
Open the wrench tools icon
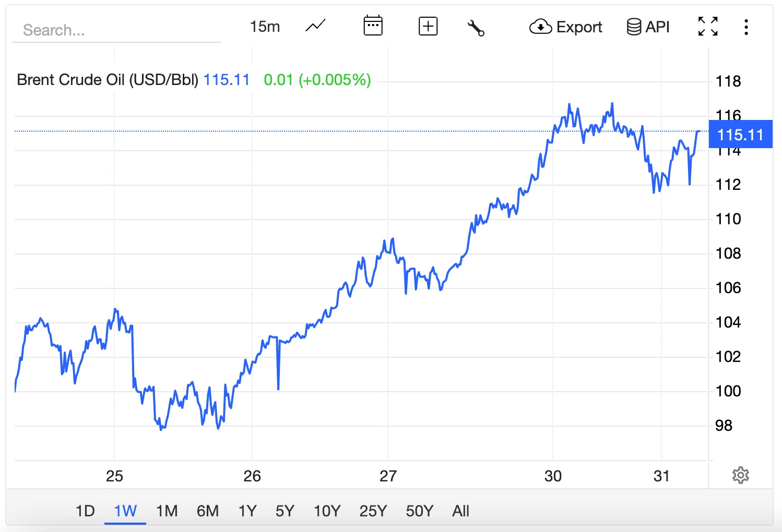coord(476,27)
